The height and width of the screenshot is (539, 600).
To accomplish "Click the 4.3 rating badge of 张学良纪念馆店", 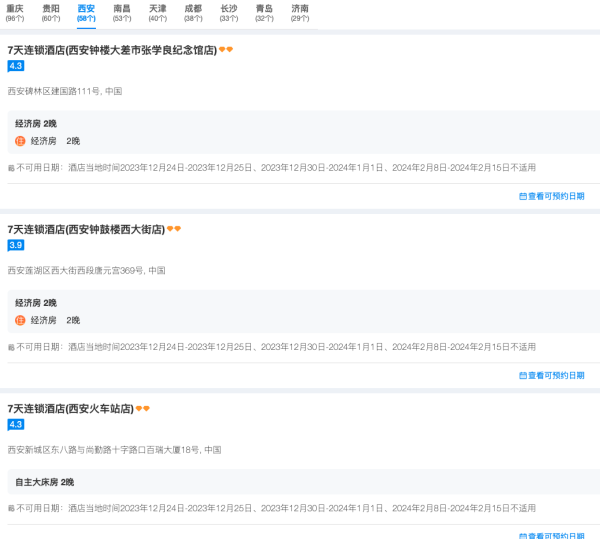I will pyautogui.click(x=16, y=66).
